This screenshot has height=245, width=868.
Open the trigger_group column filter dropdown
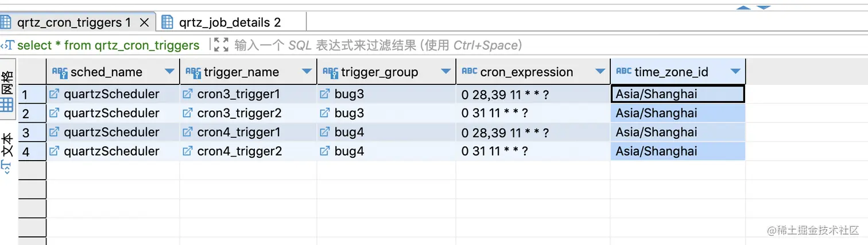445,72
